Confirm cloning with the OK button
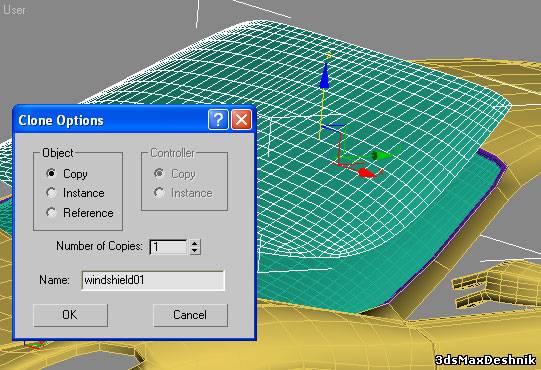Screen dimensions: 541x370 coord(70,315)
